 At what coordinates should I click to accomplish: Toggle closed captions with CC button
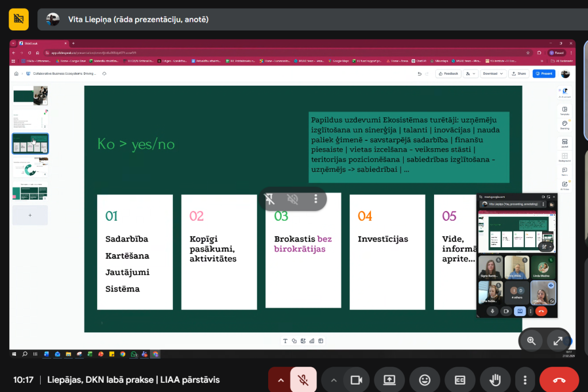click(459, 380)
